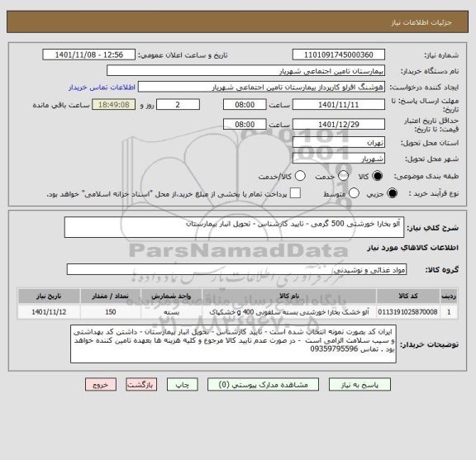Click the remaining time countdown 18:49:08
The width and height of the screenshot is (476, 460).
point(114,105)
